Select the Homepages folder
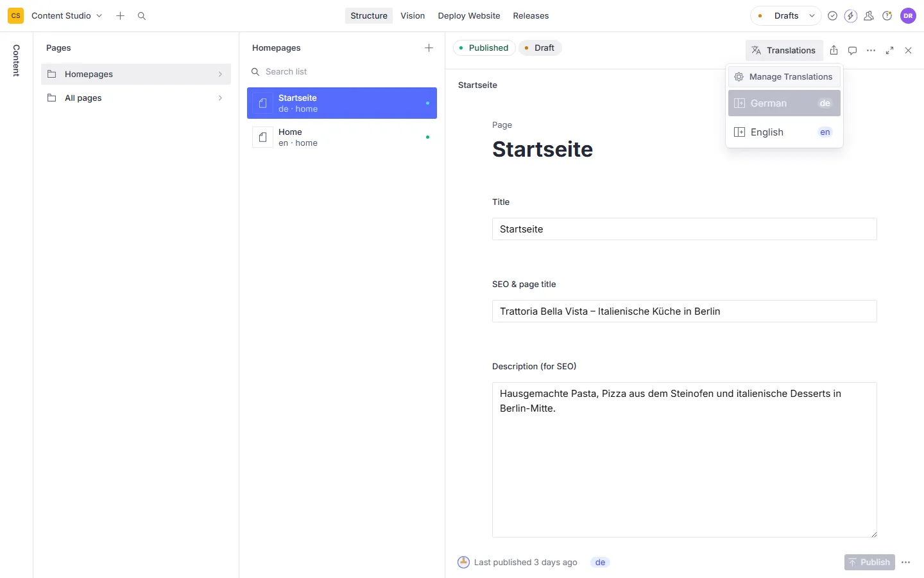 [136, 74]
